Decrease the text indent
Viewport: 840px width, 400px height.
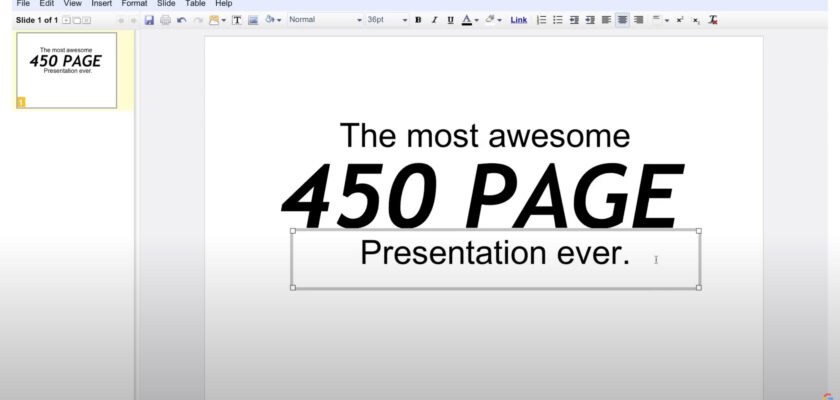click(574, 20)
